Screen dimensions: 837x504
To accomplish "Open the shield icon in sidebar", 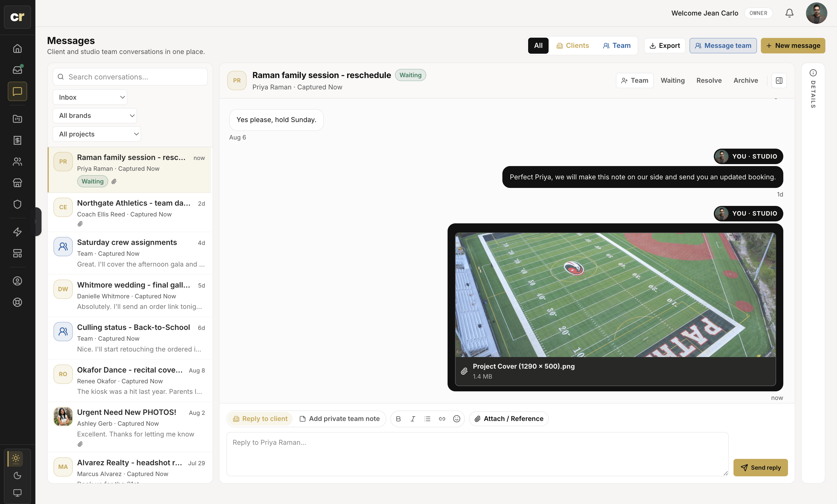I will tap(17, 205).
